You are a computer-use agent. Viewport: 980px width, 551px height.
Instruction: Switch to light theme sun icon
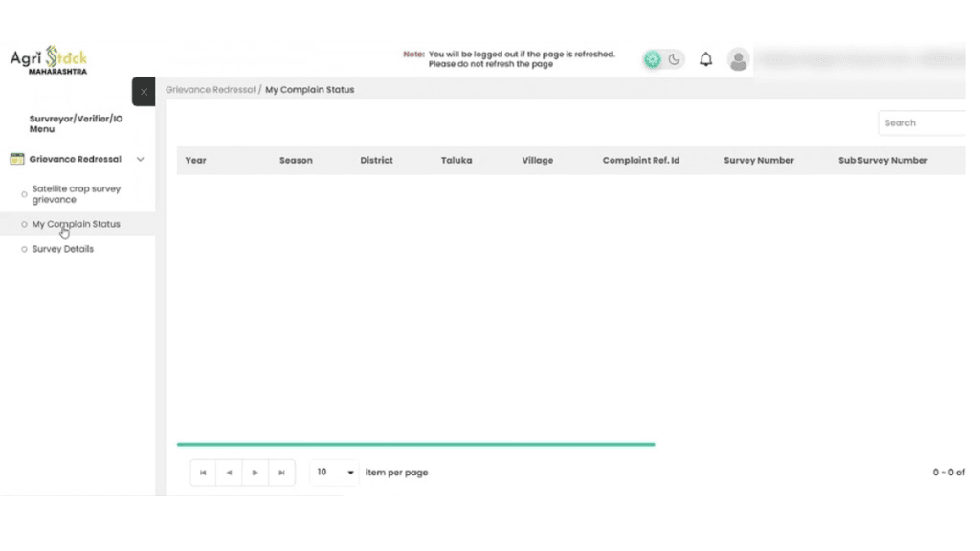click(x=653, y=59)
